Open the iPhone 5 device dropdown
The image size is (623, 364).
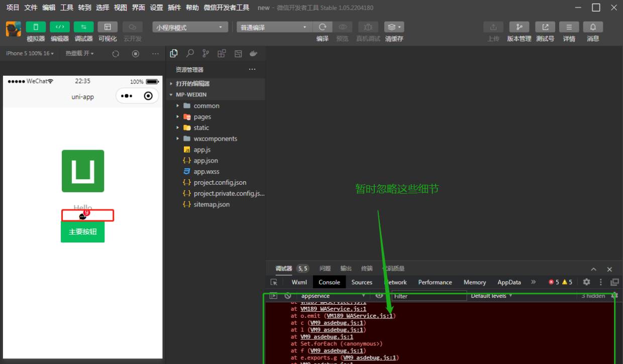coord(29,53)
